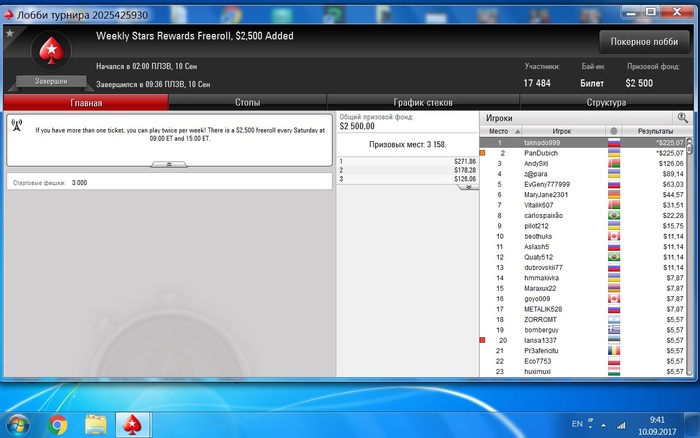
Task: Sort by the Игрок column header
Action: tap(562, 131)
